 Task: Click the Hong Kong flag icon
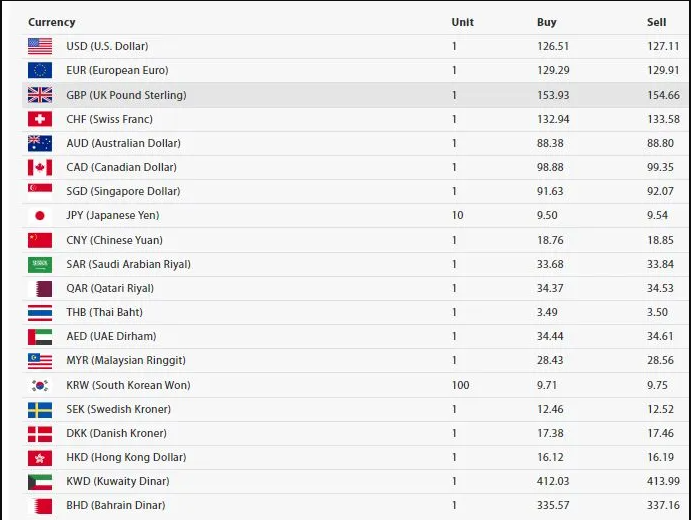[x=40, y=458]
